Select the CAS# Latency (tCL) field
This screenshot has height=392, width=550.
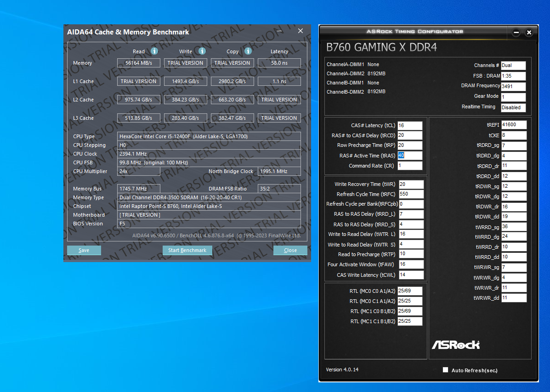pos(410,125)
